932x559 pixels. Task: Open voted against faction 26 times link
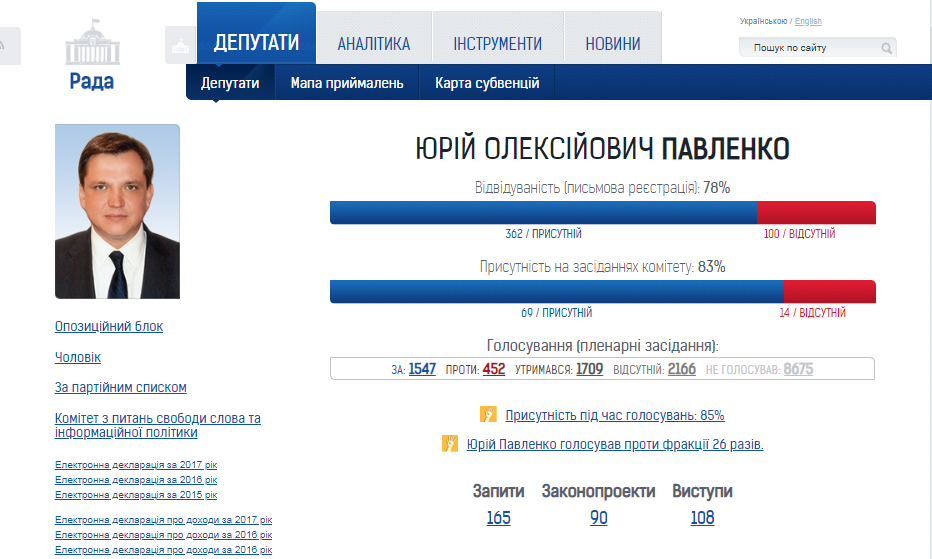click(615, 444)
